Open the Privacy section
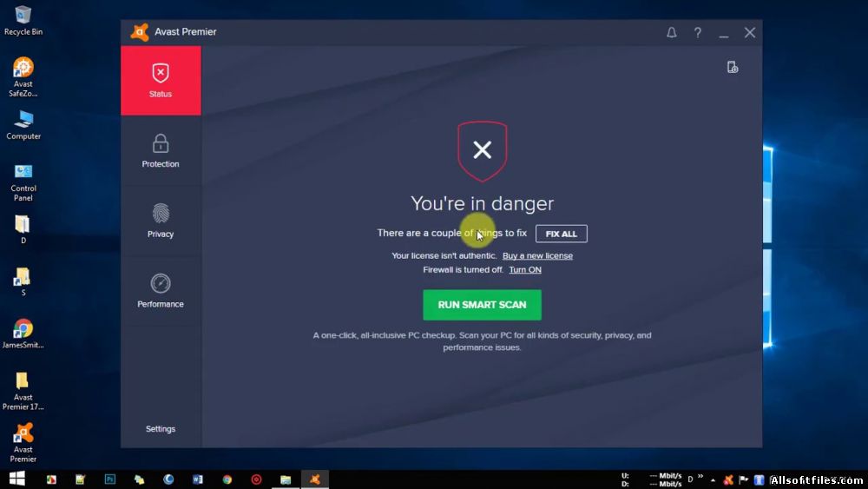868x489 pixels. [x=161, y=221]
